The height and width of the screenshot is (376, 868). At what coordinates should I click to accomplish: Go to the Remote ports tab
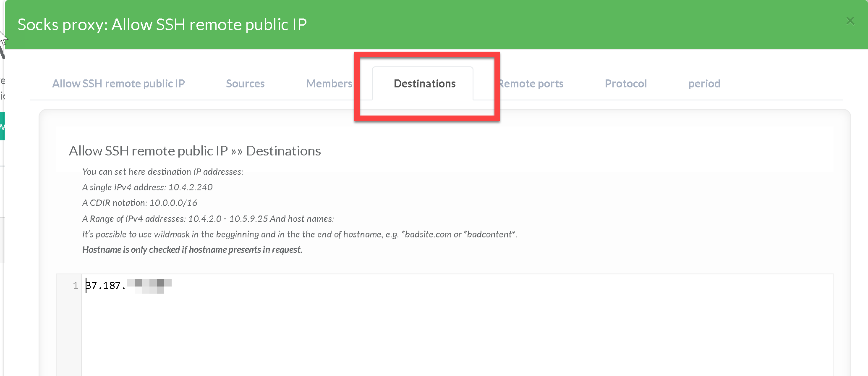[x=531, y=84]
